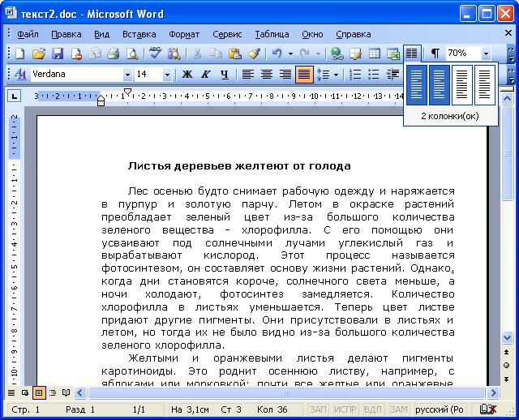
Task: Toggle the paragraph marks ¶ display
Action: click(435, 54)
